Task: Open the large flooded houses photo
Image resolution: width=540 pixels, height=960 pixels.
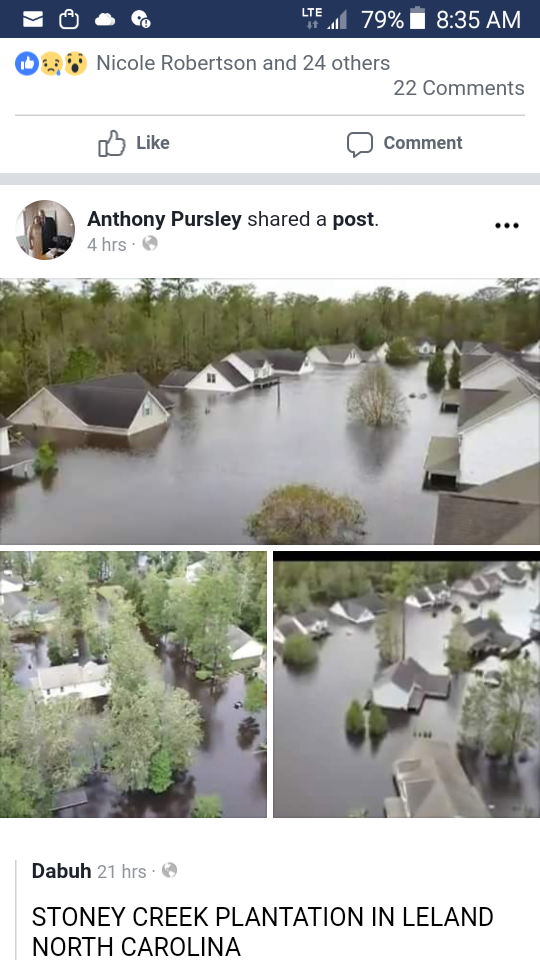Action: click(x=270, y=411)
